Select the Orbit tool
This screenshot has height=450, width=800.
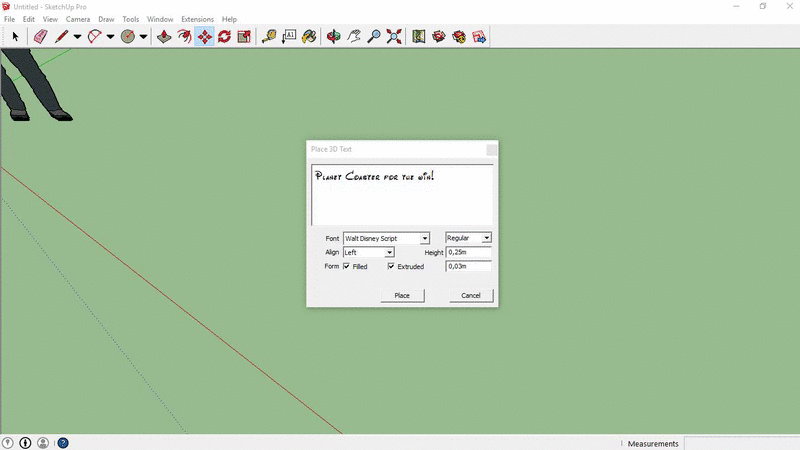point(334,36)
